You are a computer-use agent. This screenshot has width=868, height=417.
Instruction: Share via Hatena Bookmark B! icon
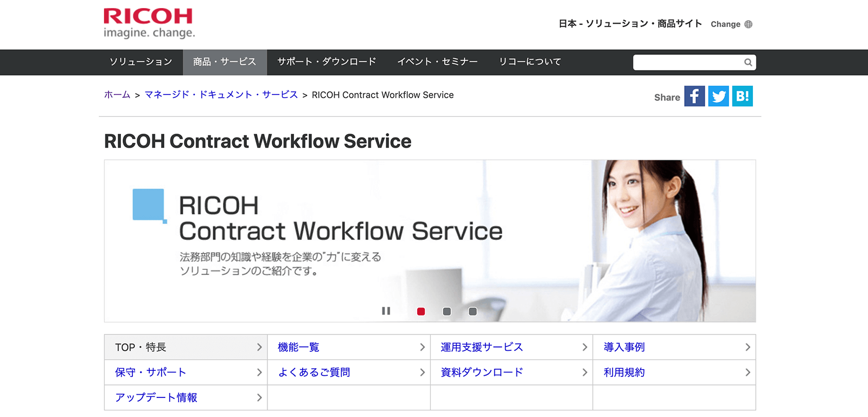coord(742,96)
